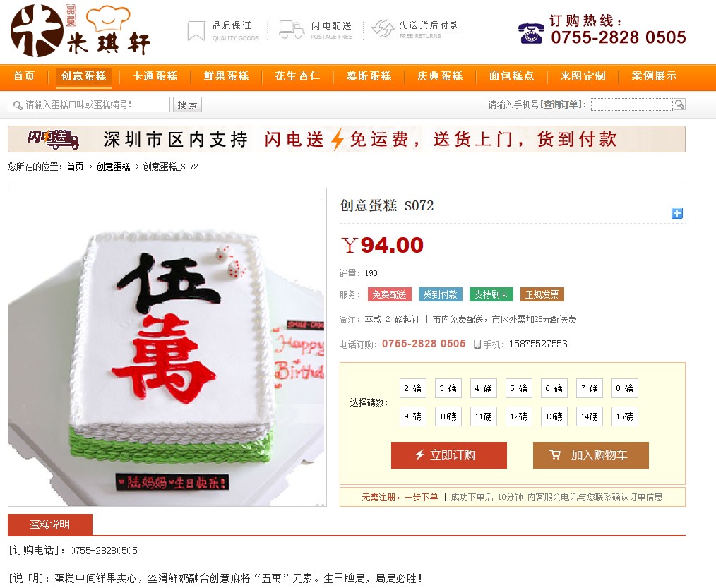This screenshot has width=716, height=588.
Task: Click the telephone icon next to hotline
Action: [530, 33]
